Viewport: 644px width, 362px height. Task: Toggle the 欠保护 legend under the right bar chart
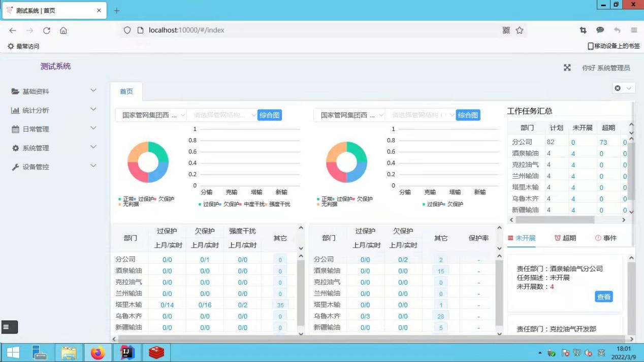(454, 204)
